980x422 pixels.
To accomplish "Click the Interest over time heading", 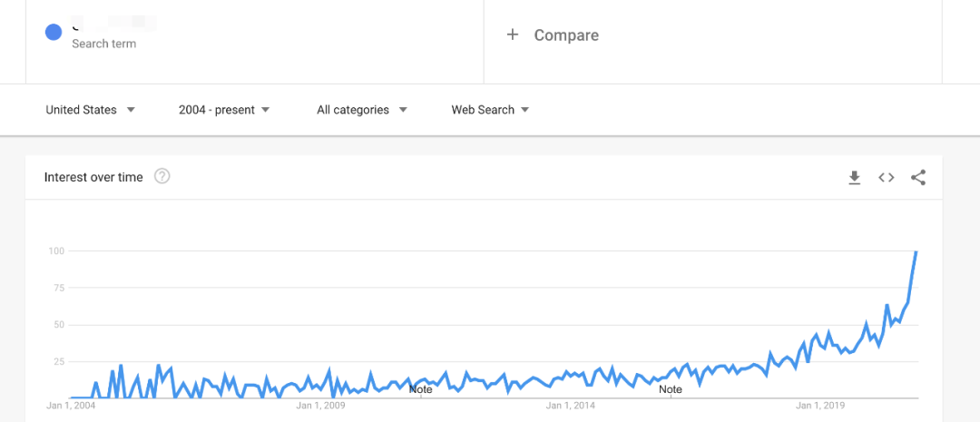I will 93,178.
